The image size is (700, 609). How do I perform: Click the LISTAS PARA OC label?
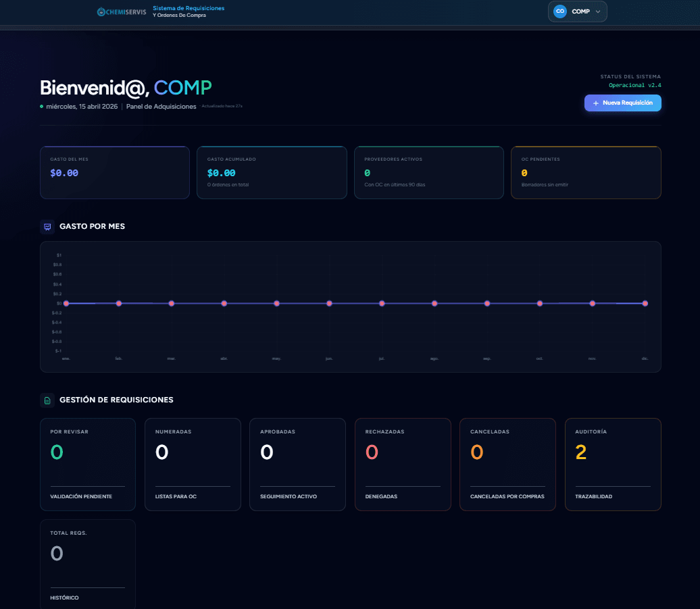176,496
